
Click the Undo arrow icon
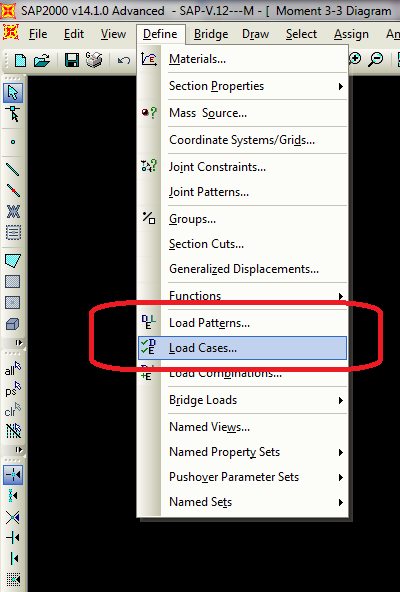pyautogui.click(x=124, y=60)
